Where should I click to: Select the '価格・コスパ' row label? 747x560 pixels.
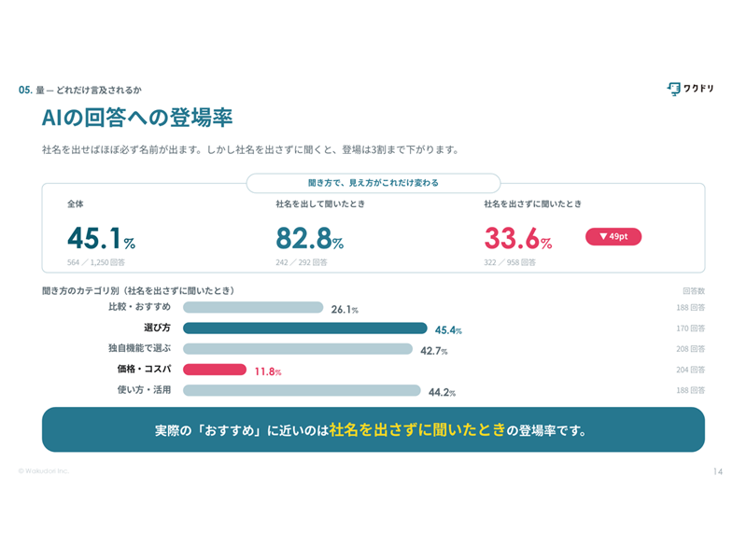click(x=144, y=369)
